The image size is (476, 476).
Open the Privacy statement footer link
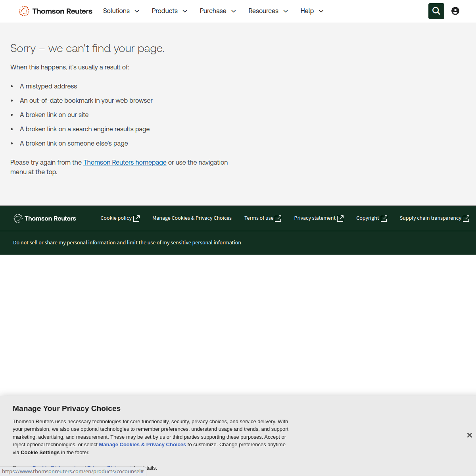315,218
